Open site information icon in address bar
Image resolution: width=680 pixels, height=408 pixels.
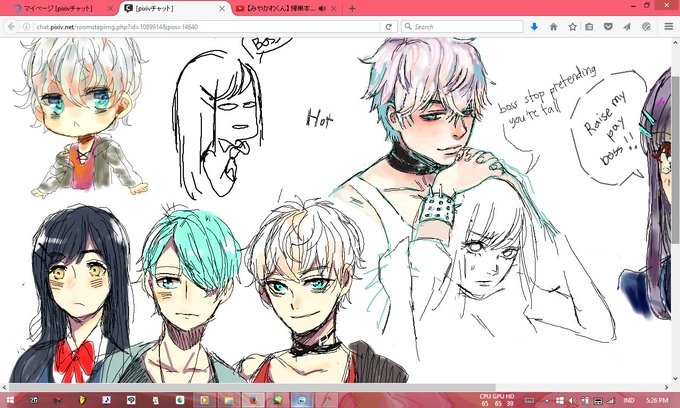(x=26, y=27)
